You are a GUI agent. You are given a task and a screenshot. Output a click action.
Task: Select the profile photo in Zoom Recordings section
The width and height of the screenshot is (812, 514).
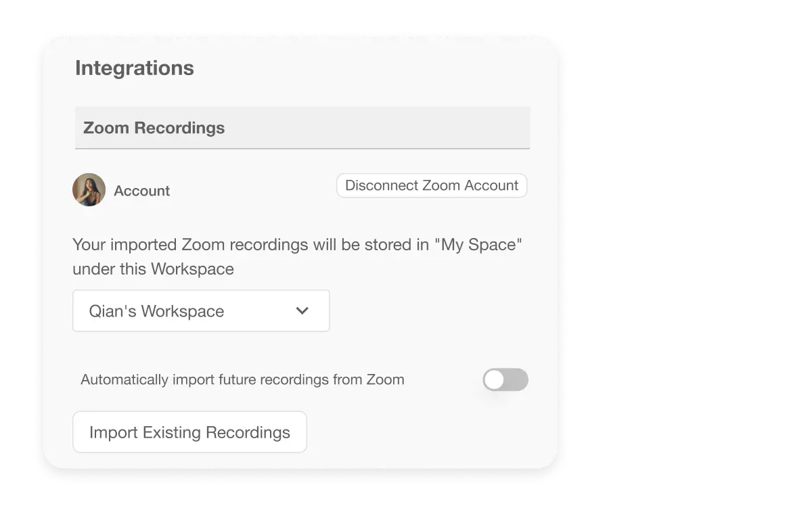(89, 189)
